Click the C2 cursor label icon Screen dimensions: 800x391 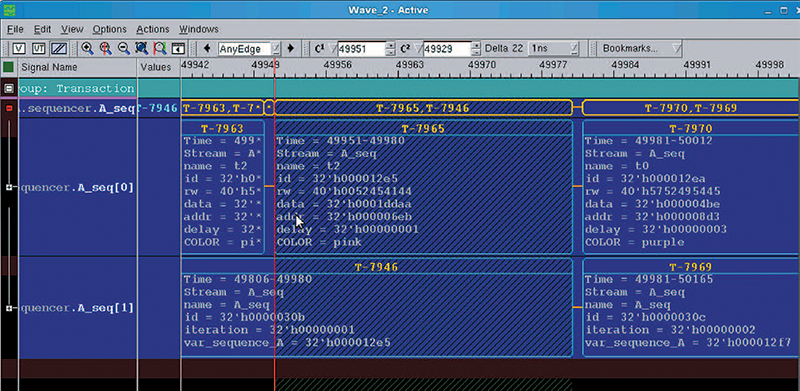tap(405, 48)
